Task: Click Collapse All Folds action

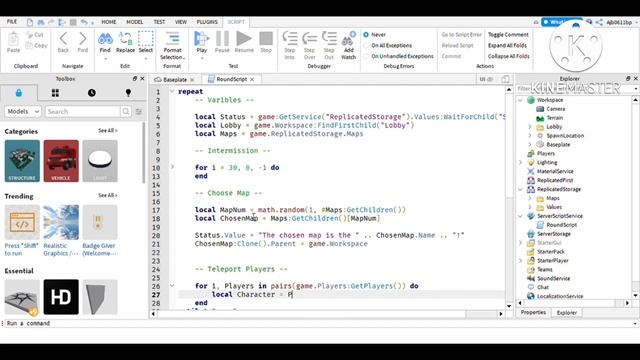Action: 509,56
